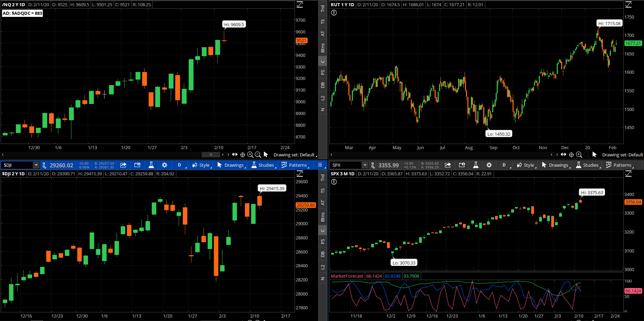This screenshot has width=644, height=321.
Task: Open AT side tab beside /NQ chart
Action: 323,34
